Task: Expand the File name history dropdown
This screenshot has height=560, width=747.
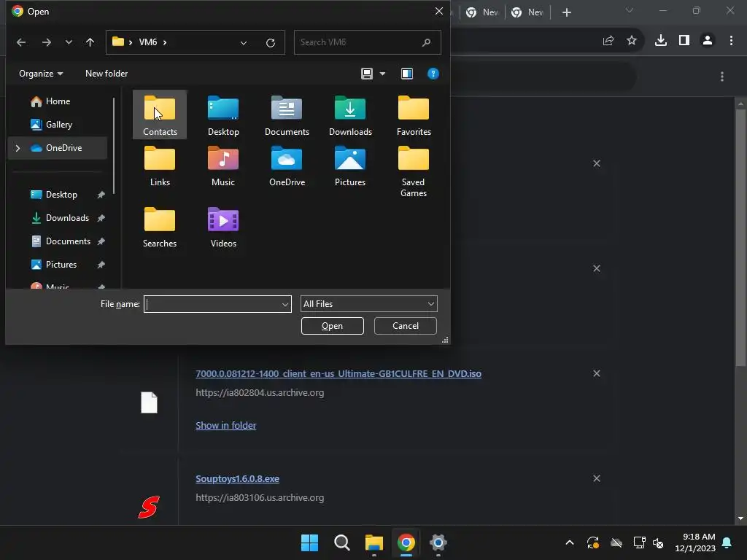Action: coord(285,304)
